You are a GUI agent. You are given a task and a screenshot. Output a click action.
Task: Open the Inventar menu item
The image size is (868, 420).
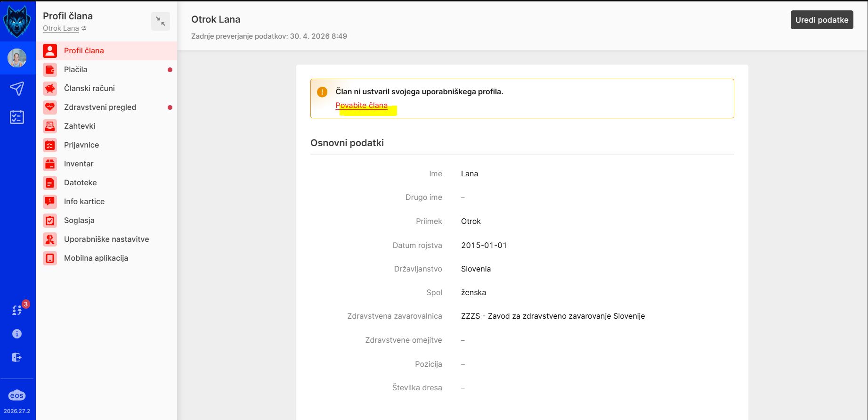[x=106, y=164]
